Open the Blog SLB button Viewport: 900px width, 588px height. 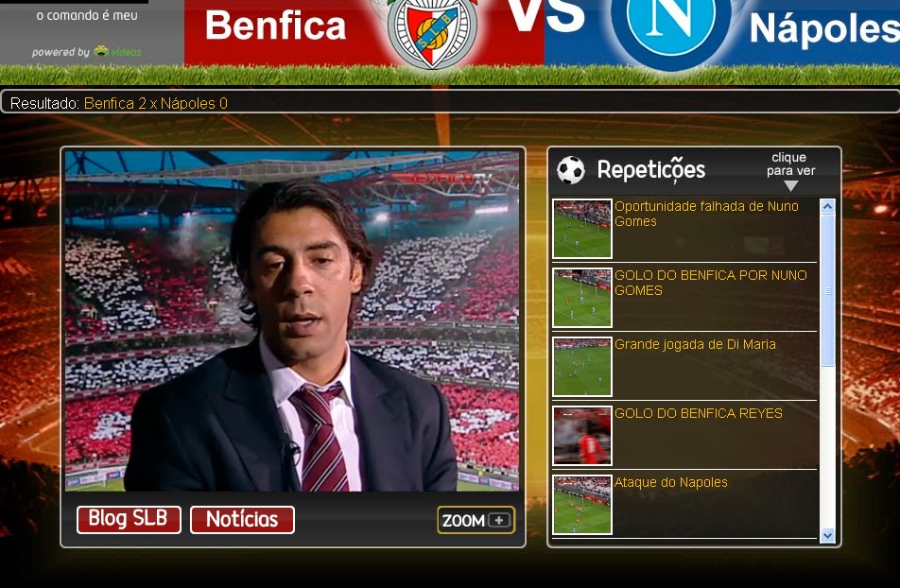coord(129,519)
